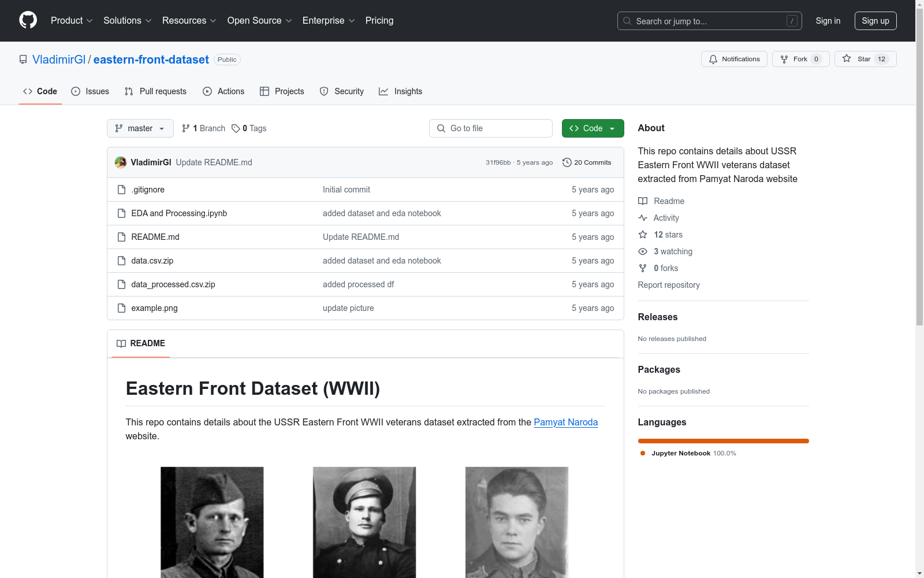Click the clock icon beside 20 Commits

567,162
